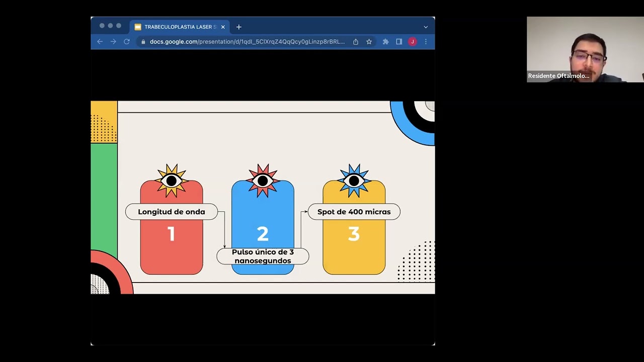644x362 pixels.
Task: Expand the tab search chevron
Action: (x=426, y=27)
